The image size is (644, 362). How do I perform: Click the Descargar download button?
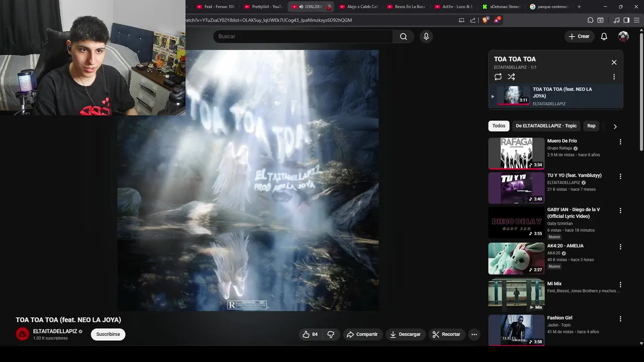click(x=405, y=334)
